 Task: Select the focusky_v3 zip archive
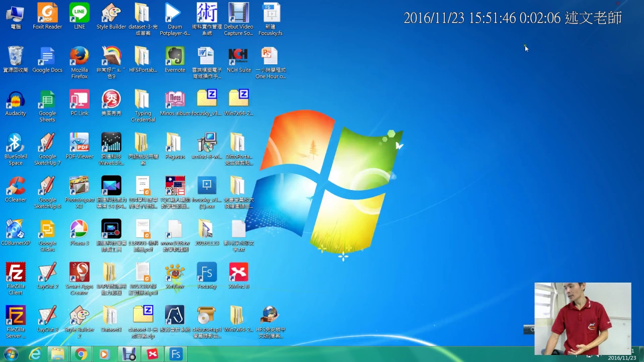(207, 103)
